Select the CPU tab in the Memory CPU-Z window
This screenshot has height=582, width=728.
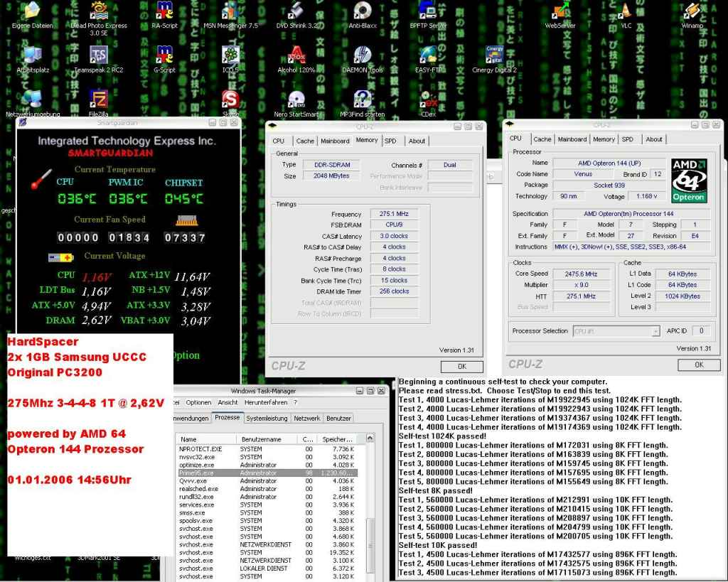[279, 141]
